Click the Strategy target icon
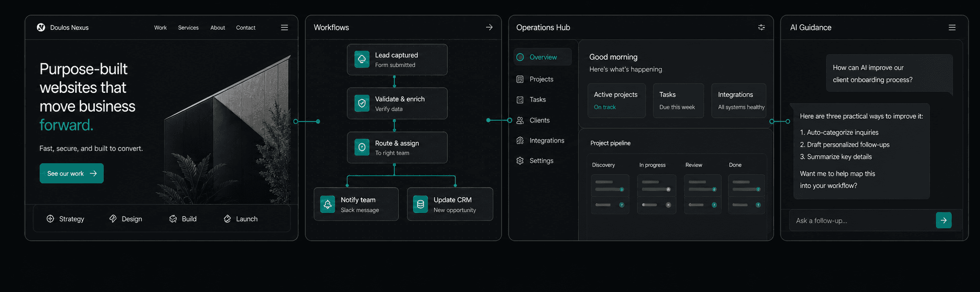 [x=50, y=219]
